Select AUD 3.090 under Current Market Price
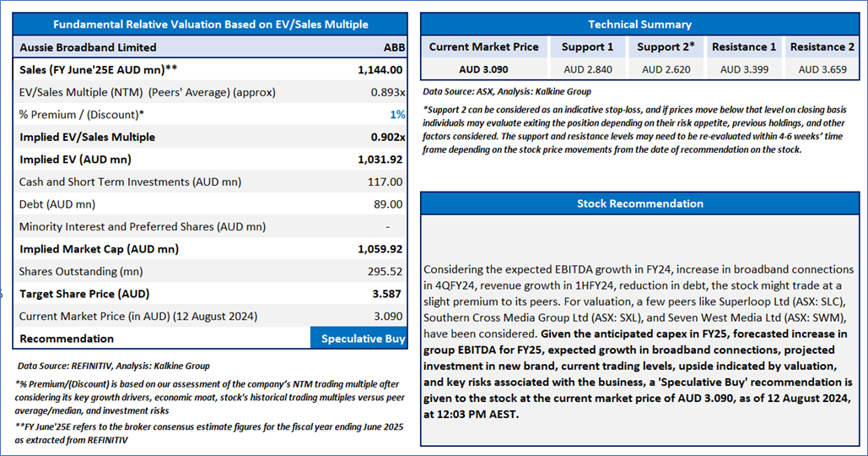868x456 pixels. click(x=483, y=69)
